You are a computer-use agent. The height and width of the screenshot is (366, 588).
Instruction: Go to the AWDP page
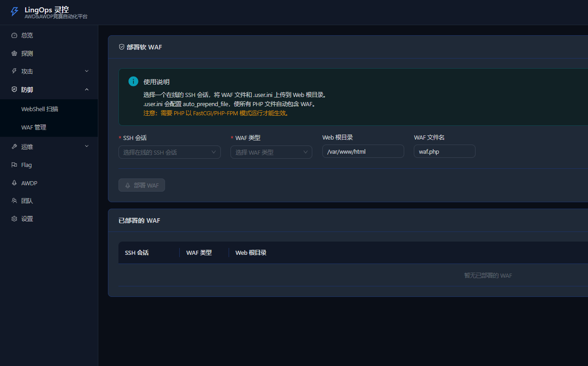(x=49, y=183)
